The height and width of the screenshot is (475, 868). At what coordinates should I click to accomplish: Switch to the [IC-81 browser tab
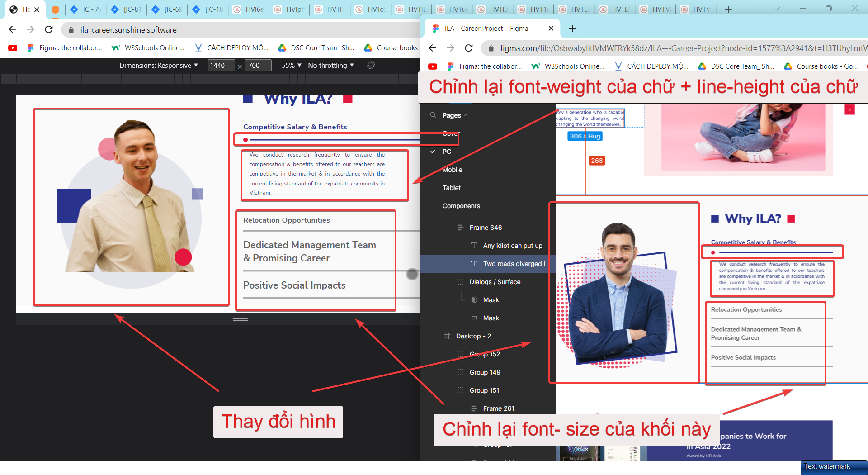(127, 9)
